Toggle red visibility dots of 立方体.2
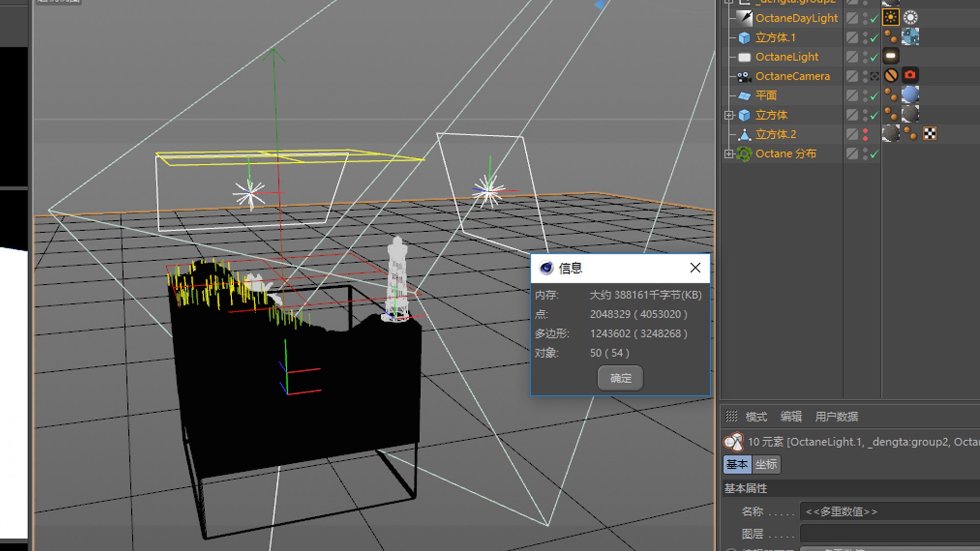 click(865, 134)
